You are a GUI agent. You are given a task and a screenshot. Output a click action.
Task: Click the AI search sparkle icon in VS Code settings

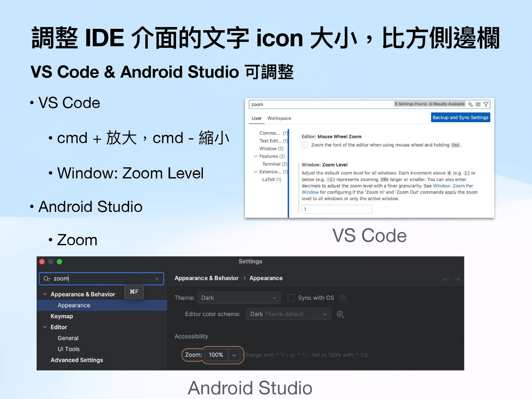470,104
